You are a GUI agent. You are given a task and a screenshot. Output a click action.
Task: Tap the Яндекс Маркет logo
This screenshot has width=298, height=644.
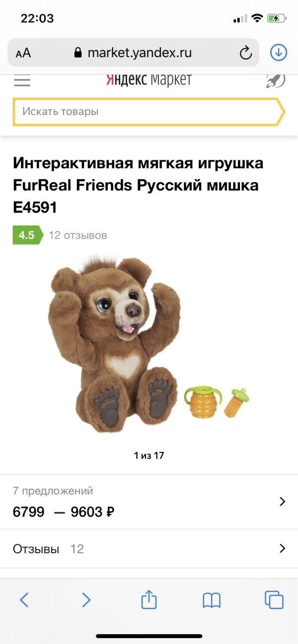(x=149, y=80)
